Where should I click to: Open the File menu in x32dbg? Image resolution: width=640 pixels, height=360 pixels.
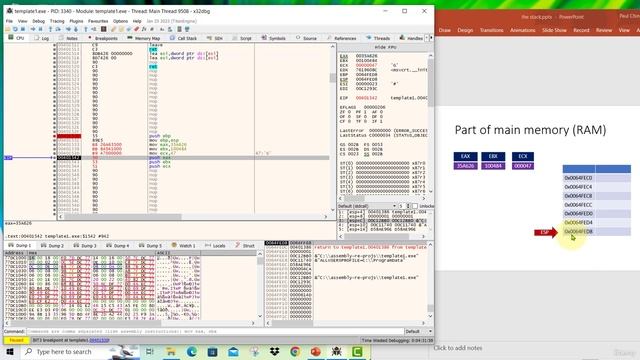point(9,21)
